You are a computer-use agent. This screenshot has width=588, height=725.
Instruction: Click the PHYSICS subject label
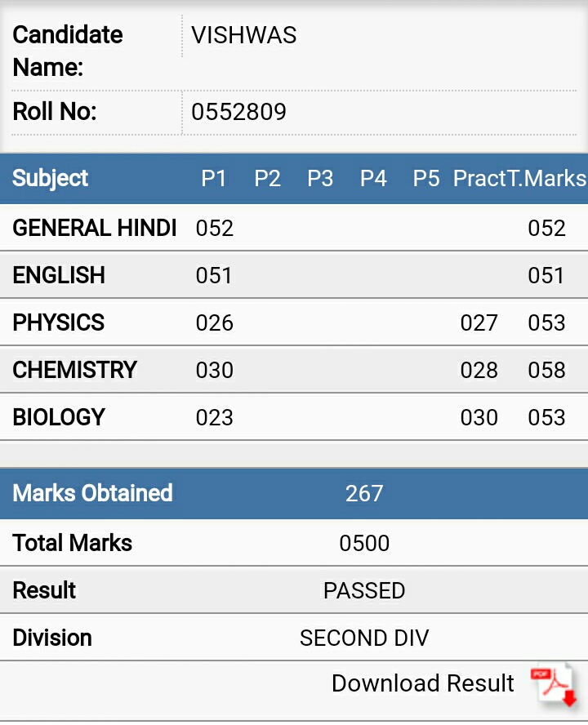click(x=58, y=322)
